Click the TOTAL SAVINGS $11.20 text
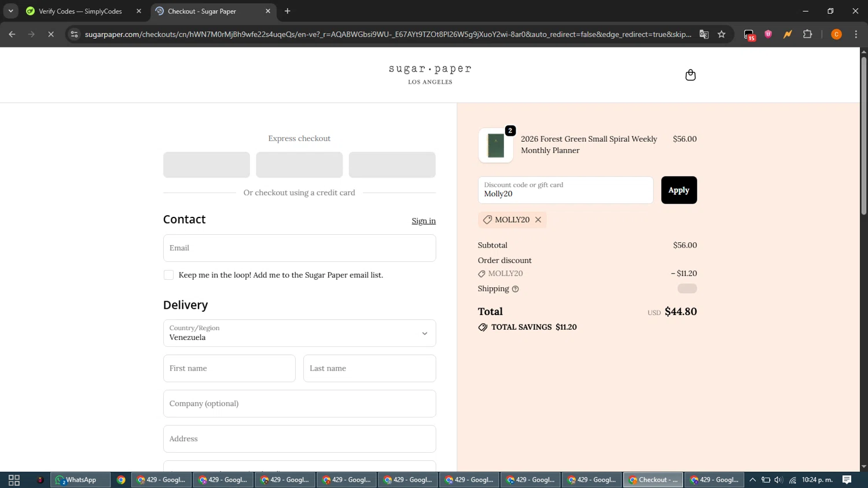This screenshot has height=488, width=868. point(534,327)
